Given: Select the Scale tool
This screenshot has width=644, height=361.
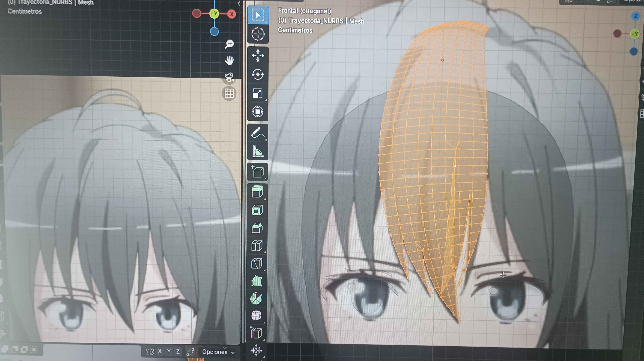Looking at the screenshot, I should pyautogui.click(x=257, y=93).
